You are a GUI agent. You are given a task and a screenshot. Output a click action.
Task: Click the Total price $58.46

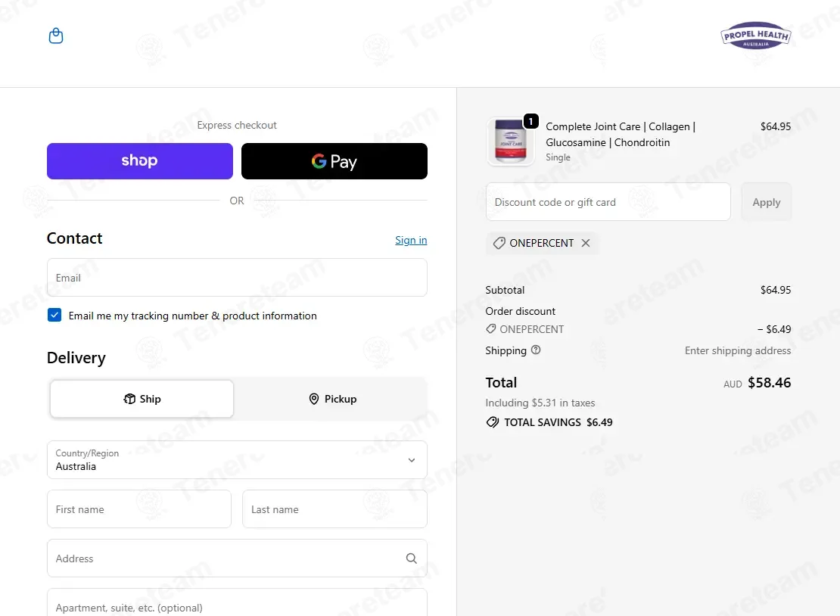[770, 382]
